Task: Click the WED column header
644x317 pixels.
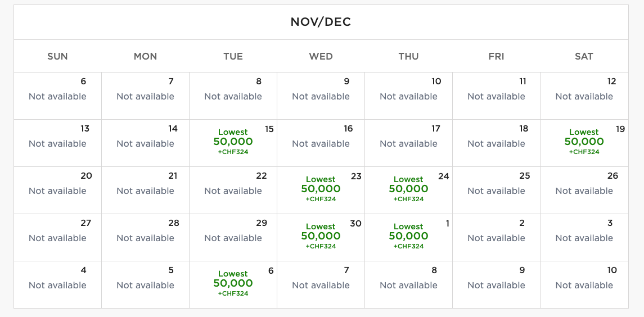Action: [321, 56]
